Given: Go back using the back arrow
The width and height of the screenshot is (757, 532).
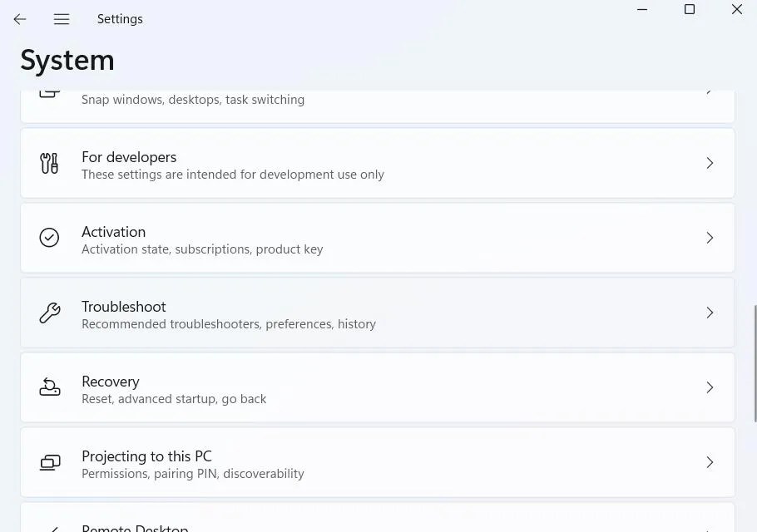Looking at the screenshot, I should (x=20, y=19).
